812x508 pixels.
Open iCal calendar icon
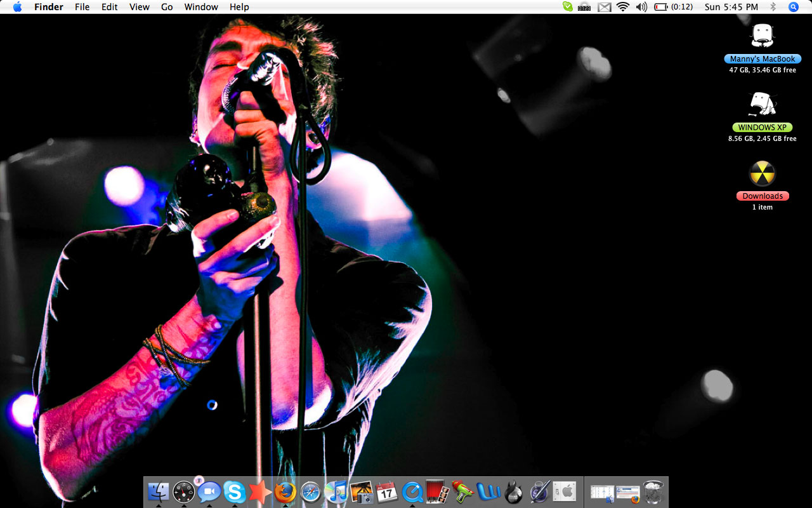click(x=386, y=491)
